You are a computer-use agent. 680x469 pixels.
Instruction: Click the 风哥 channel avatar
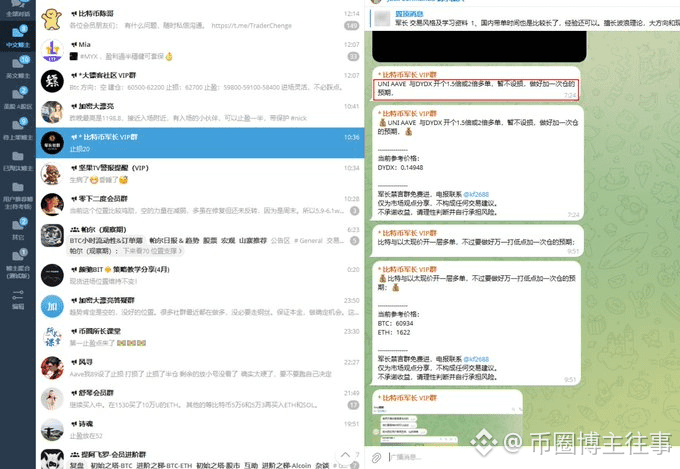pyautogui.click(x=52, y=368)
